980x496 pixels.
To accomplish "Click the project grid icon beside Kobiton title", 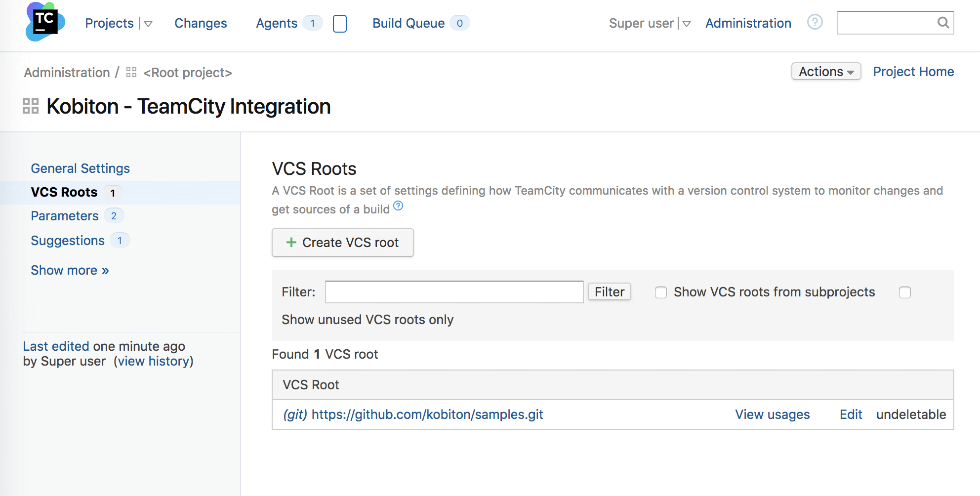I will (x=31, y=106).
